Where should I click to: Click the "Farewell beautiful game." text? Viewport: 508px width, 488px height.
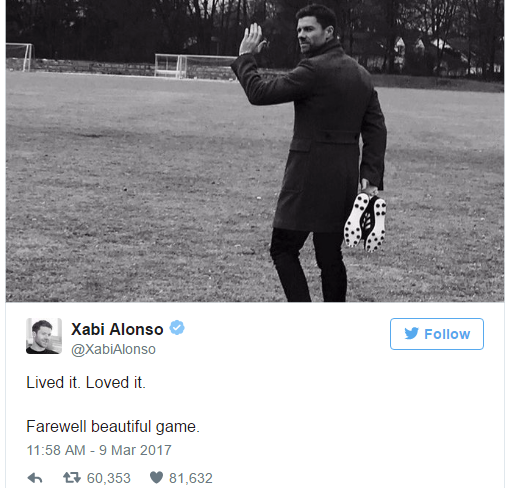tap(113, 427)
